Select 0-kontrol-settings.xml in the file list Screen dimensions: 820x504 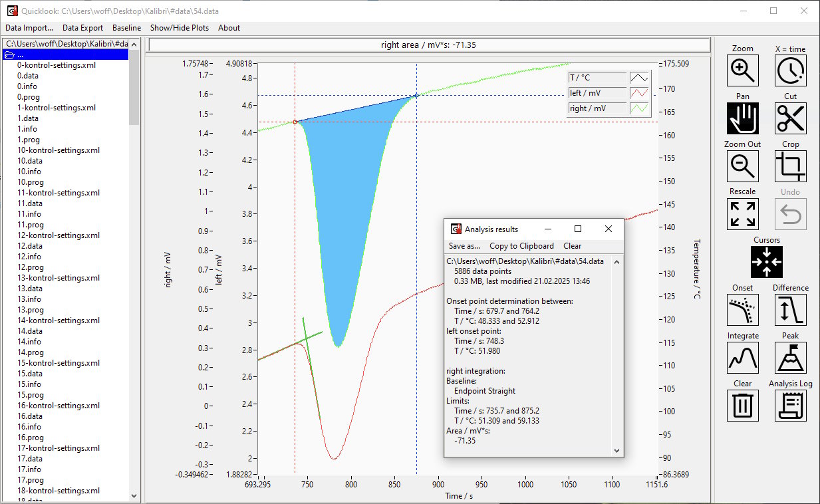click(x=57, y=65)
